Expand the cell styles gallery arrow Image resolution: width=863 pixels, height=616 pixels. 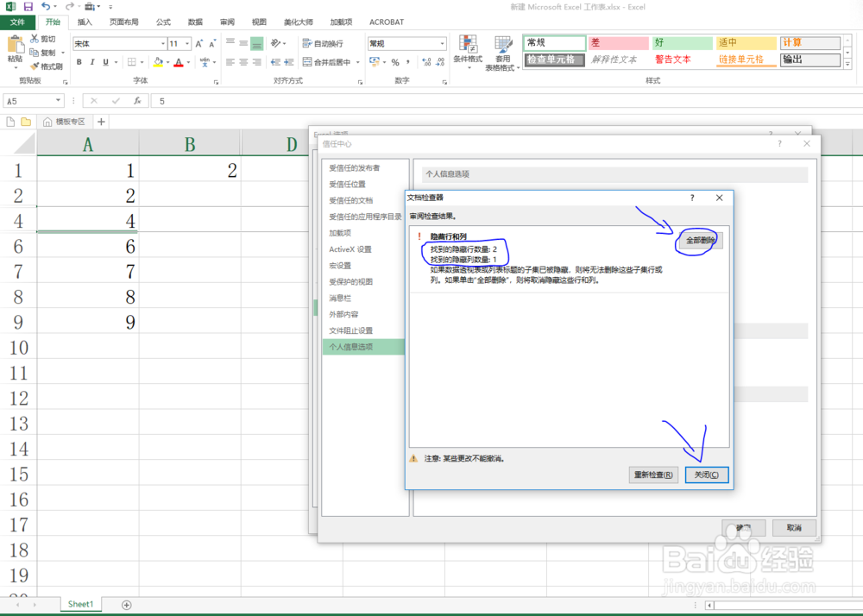click(x=847, y=65)
